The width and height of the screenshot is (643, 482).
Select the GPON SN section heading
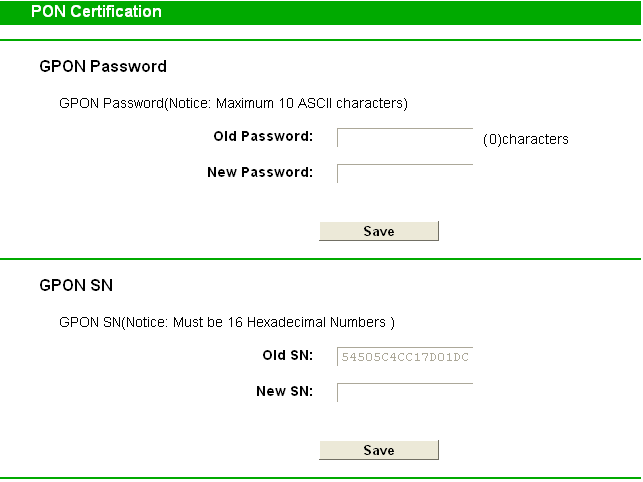coord(76,285)
